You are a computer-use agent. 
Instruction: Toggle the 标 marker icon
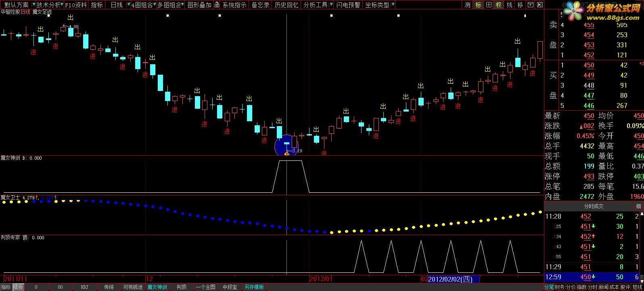click(478, 5)
